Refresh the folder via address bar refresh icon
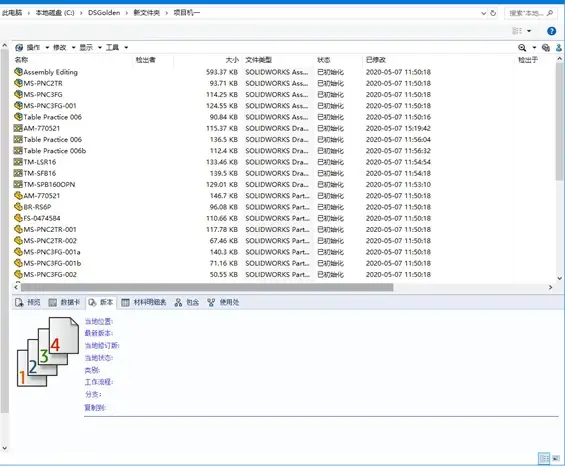The width and height of the screenshot is (565, 467). click(x=493, y=13)
